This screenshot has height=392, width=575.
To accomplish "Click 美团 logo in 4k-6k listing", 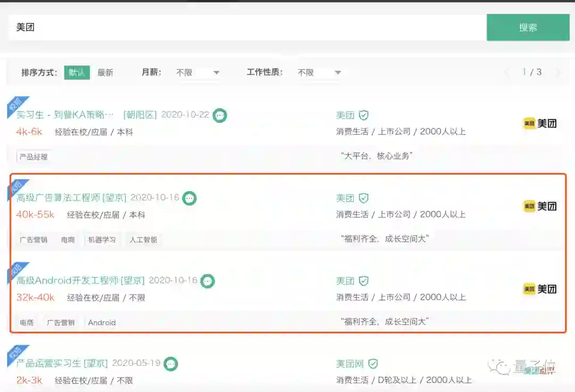I will [x=540, y=123].
